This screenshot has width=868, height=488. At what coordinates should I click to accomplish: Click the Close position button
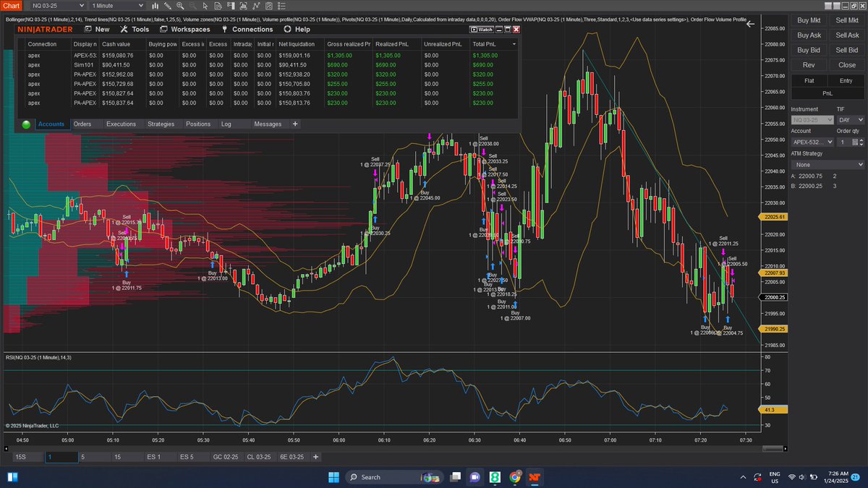pyautogui.click(x=847, y=65)
